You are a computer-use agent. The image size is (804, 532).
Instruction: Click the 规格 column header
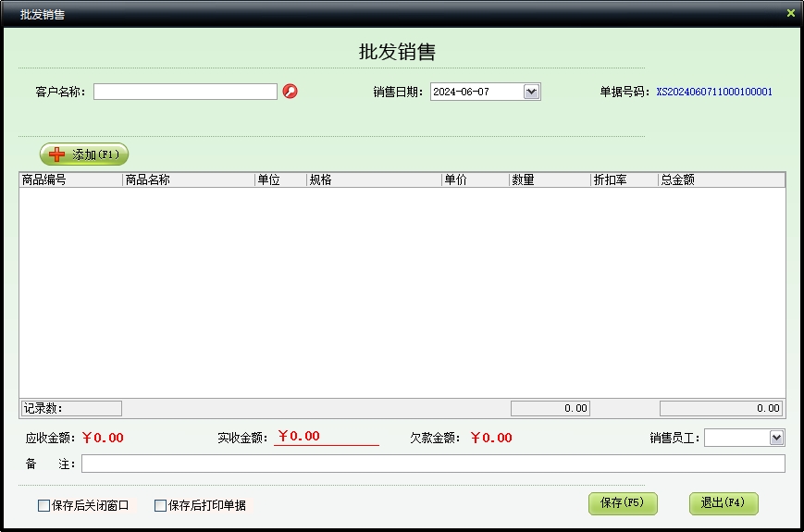click(x=374, y=180)
